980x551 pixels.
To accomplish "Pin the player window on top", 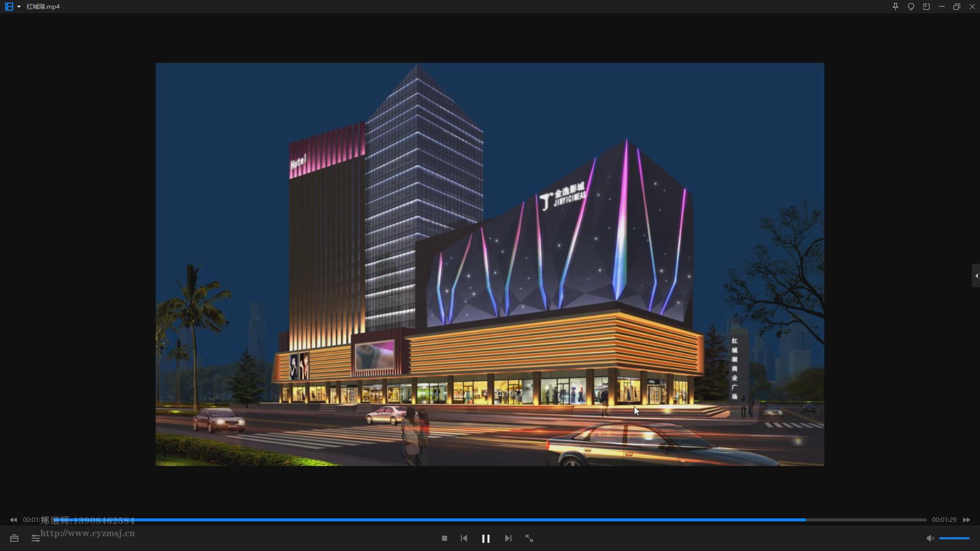I will [895, 7].
